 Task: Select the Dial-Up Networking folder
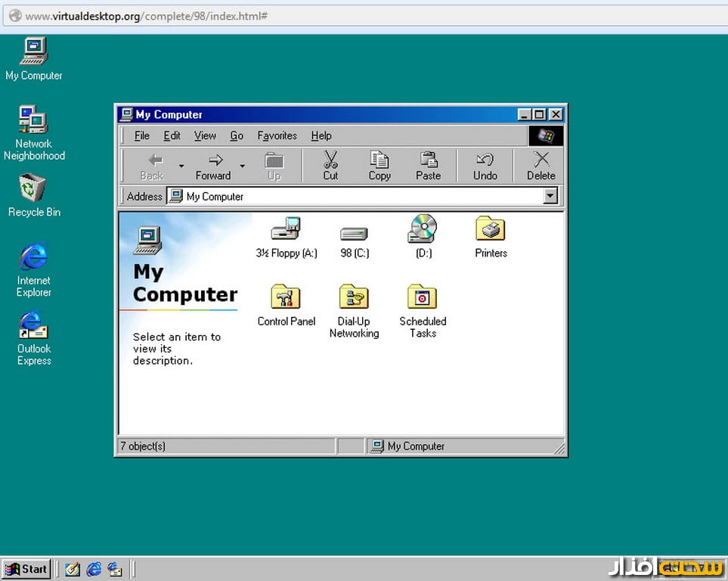[354, 297]
